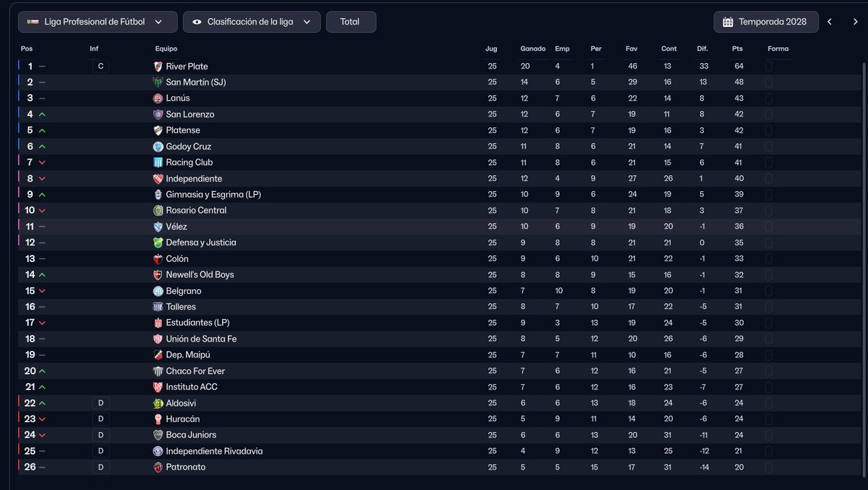The height and width of the screenshot is (490, 868).
Task: Click the Rosario Central crest
Action: (x=158, y=211)
